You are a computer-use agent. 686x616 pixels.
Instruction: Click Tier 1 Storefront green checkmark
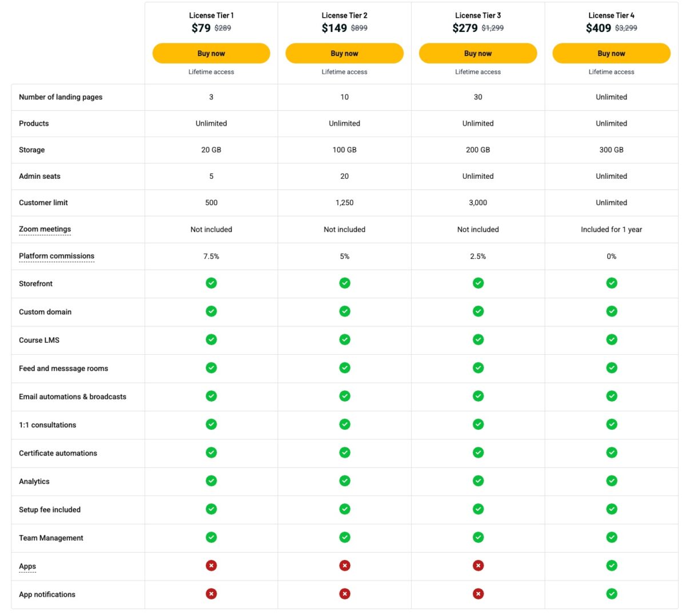point(212,283)
